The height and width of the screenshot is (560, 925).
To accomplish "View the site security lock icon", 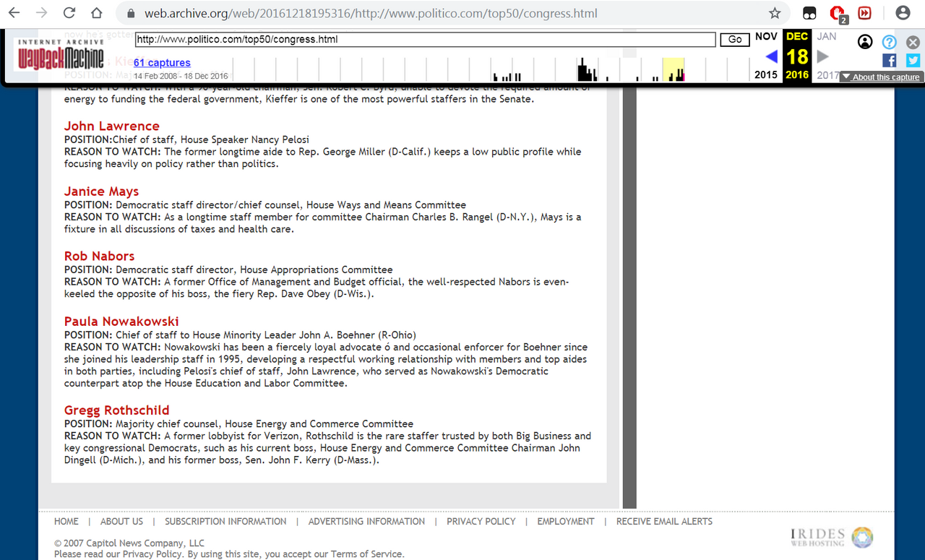I will pos(131,14).
